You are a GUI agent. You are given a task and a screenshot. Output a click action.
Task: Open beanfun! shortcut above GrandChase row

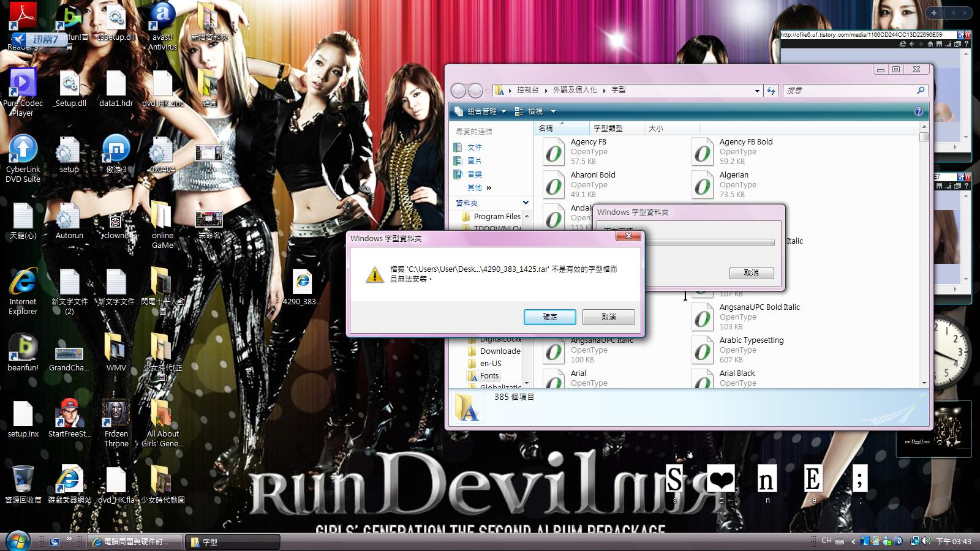(23, 353)
